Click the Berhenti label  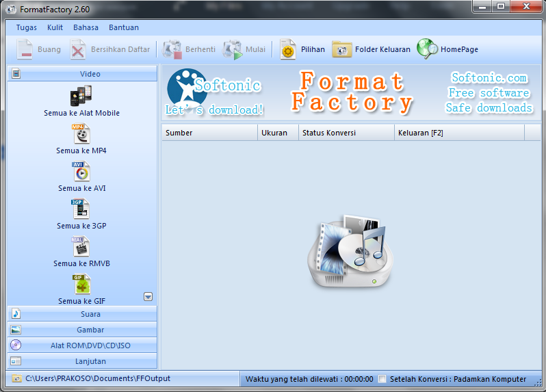pyautogui.click(x=200, y=49)
